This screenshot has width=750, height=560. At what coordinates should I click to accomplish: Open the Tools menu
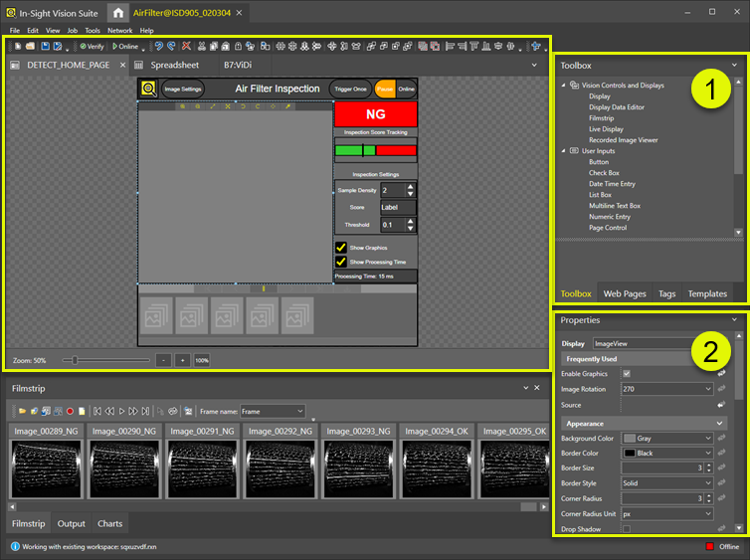tap(92, 31)
